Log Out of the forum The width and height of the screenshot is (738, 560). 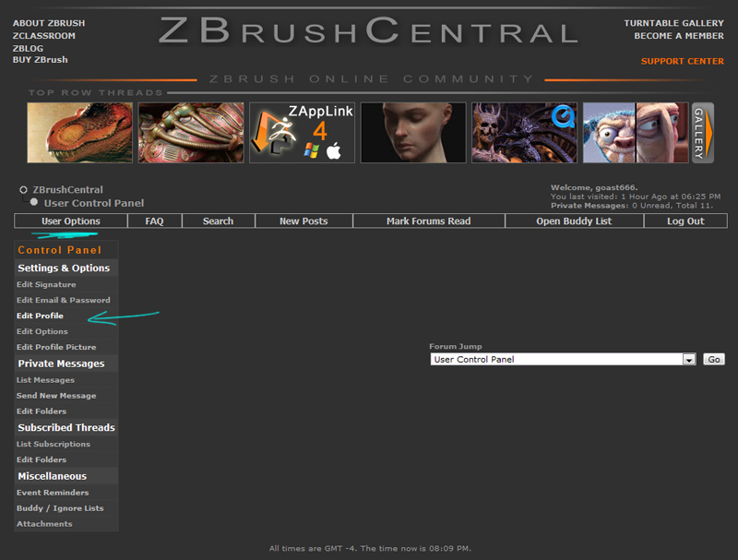point(685,220)
